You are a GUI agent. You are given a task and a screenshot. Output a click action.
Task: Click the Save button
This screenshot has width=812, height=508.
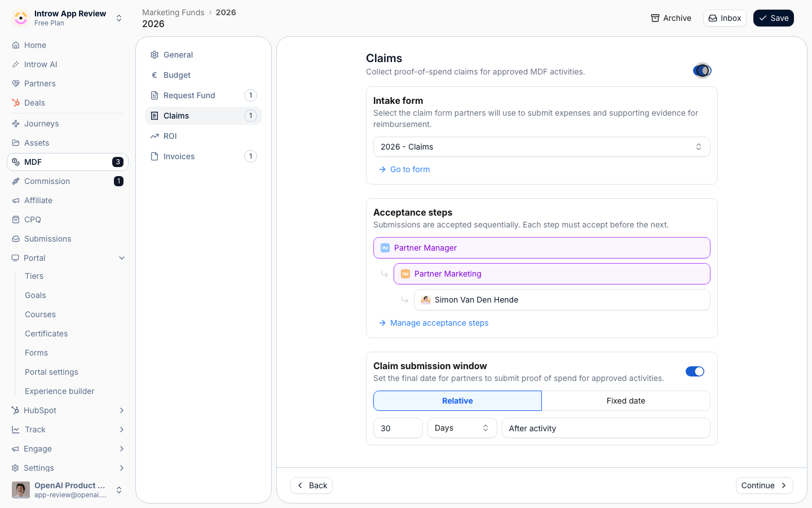[774, 18]
